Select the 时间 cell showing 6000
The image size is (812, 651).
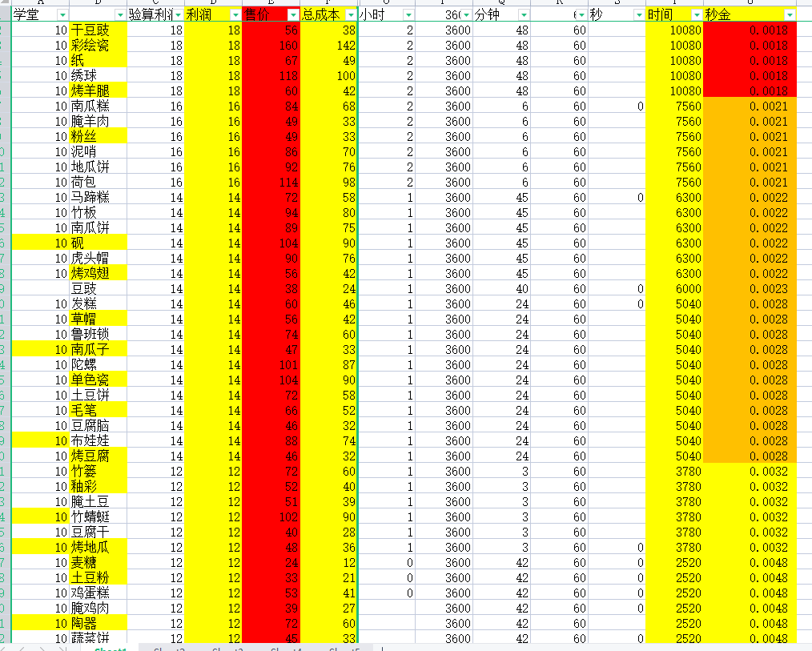tap(674, 289)
